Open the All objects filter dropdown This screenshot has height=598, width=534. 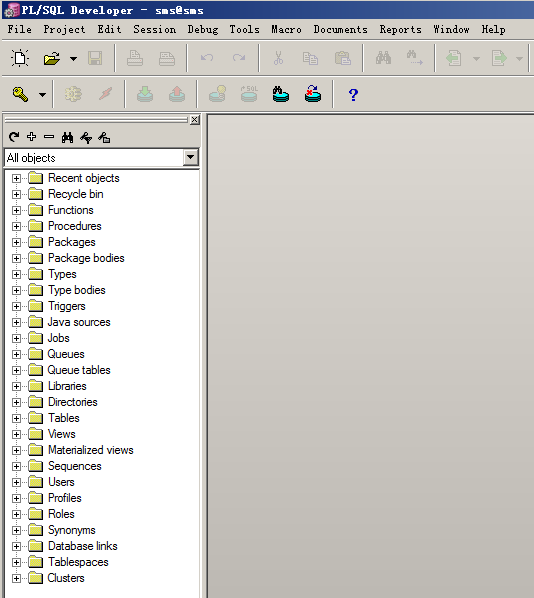tap(190, 157)
